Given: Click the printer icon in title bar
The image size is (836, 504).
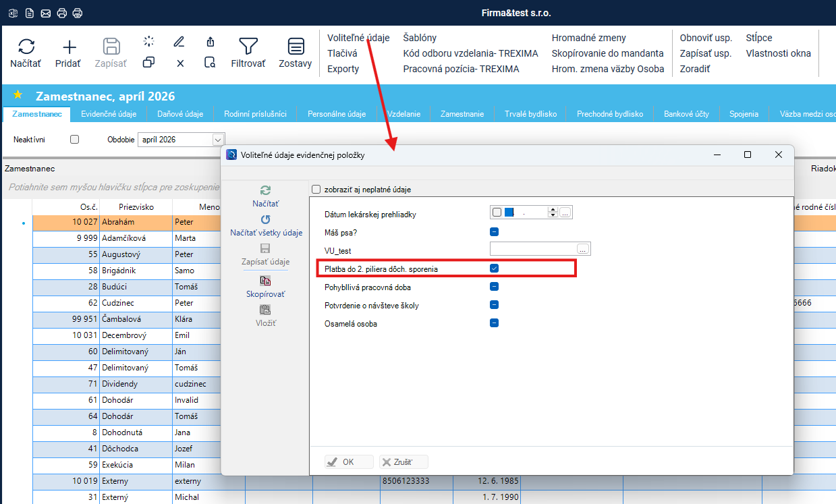Looking at the screenshot, I should coord(62,13).
